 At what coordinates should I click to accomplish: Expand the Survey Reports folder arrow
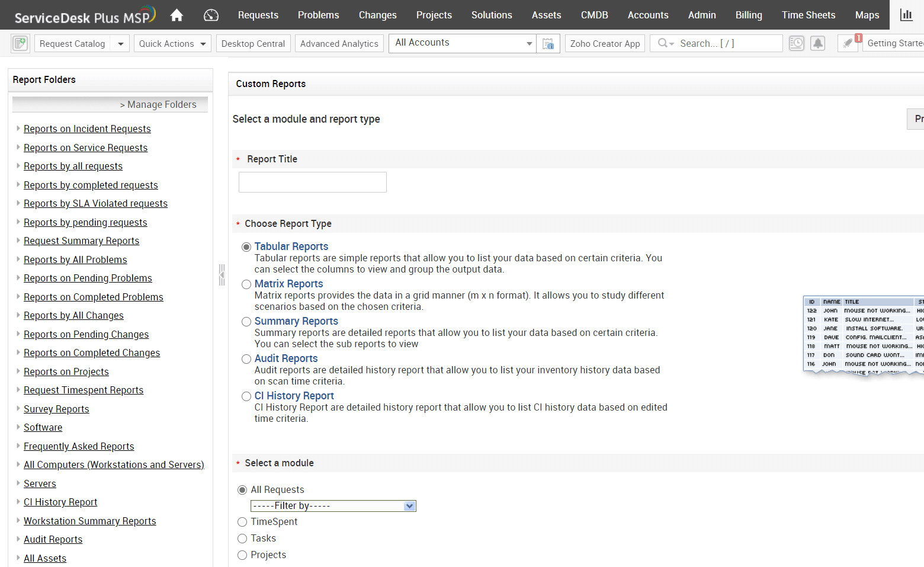(18, 408)
